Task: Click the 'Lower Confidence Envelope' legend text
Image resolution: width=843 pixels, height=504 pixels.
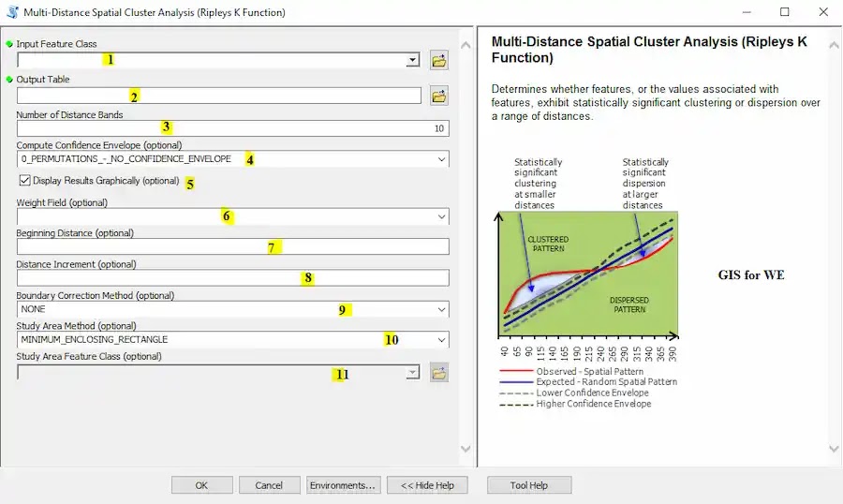Action: (x=592, y=393)
